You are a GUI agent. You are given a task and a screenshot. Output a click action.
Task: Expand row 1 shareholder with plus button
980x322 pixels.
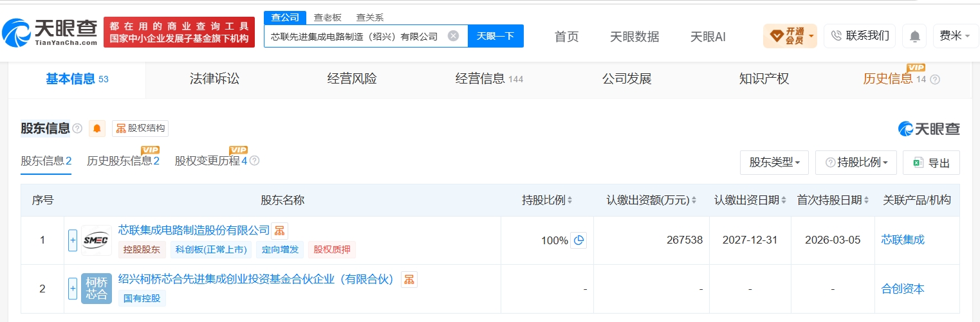click(x=73, y=240)
